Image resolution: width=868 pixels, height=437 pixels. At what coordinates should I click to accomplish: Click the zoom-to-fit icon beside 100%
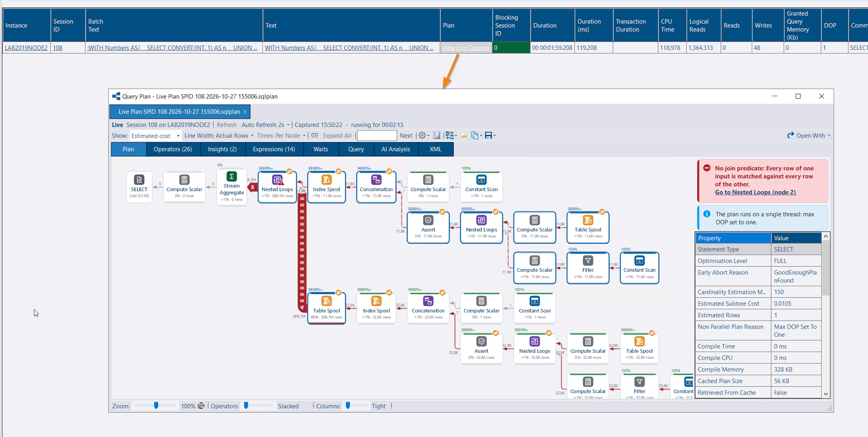pos(201,406)
